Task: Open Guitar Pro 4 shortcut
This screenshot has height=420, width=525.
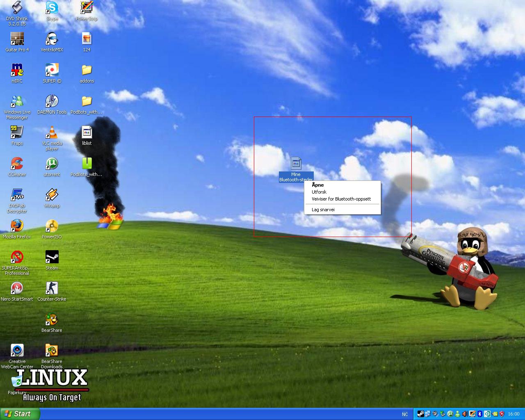Action: pyautogui.click(x=17, y=42)
